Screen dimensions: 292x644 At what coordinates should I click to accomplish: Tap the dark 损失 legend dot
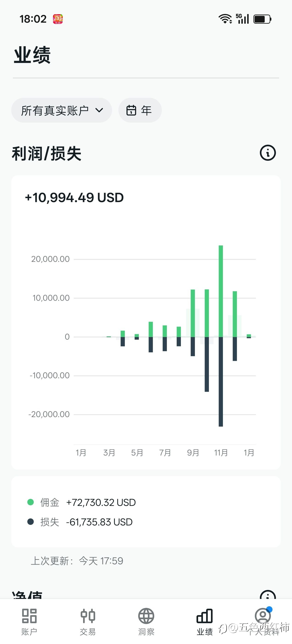click(31, 522)
